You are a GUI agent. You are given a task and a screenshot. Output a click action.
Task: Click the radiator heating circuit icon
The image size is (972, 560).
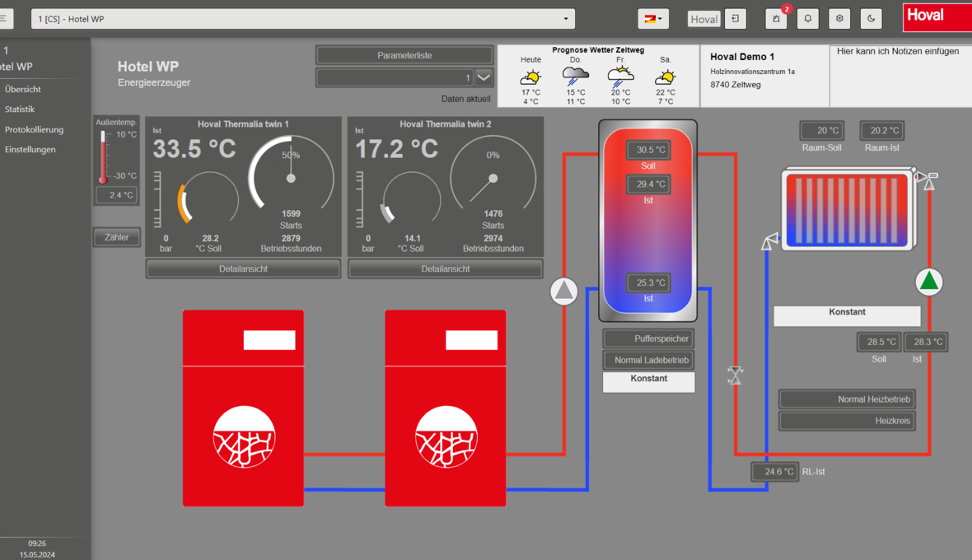pyautogui.click(x=849, y=209)
